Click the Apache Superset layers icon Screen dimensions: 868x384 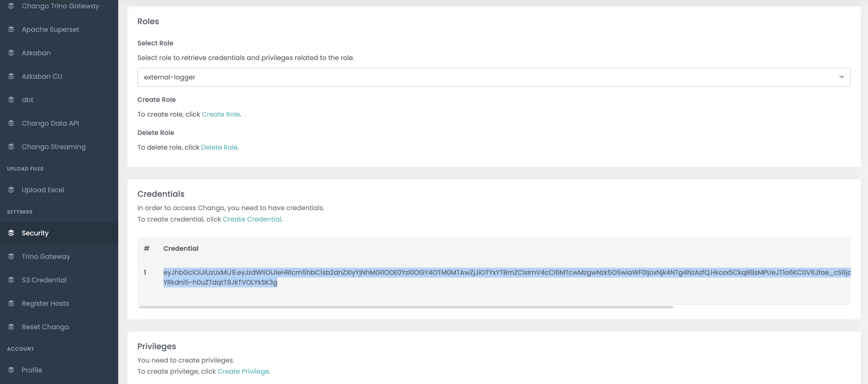pyautogui.click(x=11, y=29)
